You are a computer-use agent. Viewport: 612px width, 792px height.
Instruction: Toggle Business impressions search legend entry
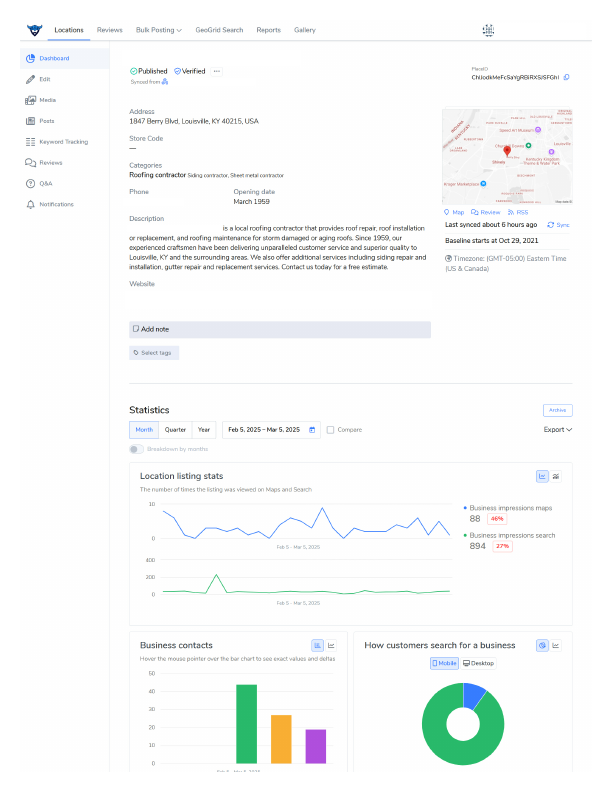click(x=509, y=535)
